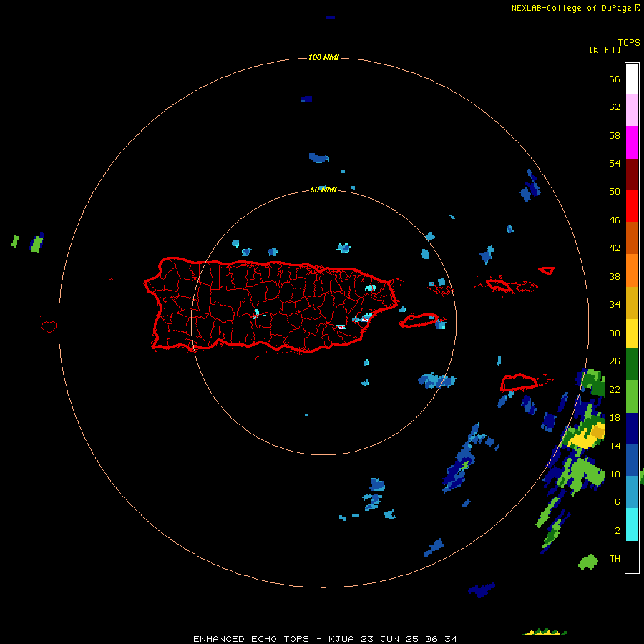Click the TH label on the legend
644x644 pixels.
(x=615, y=559)
